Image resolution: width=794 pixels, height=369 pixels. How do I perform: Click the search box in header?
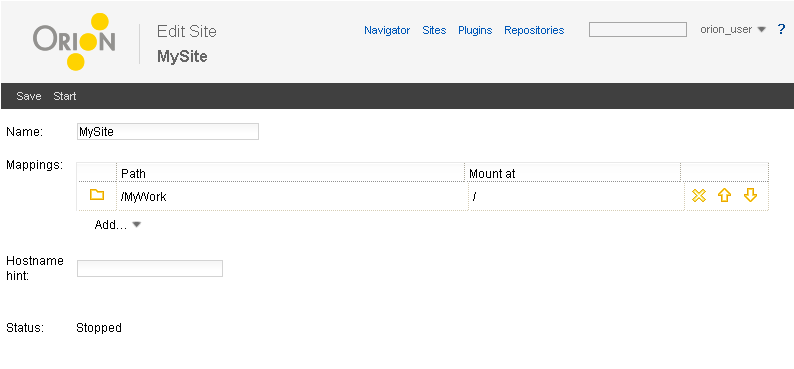[x=638, y=29]
